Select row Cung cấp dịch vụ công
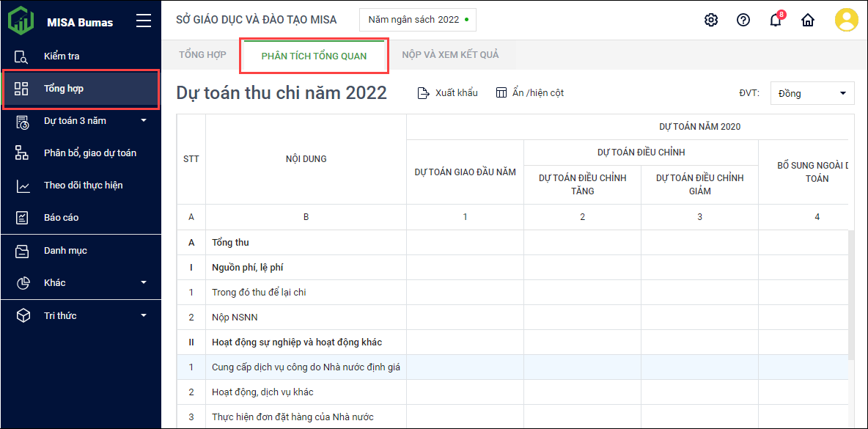 pos(306,367)
